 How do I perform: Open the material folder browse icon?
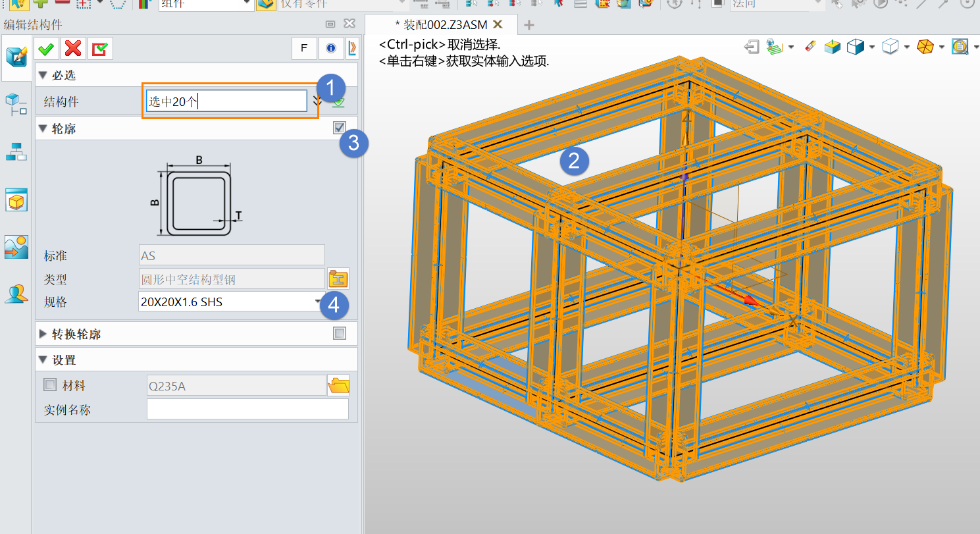[x=338, y=385]
